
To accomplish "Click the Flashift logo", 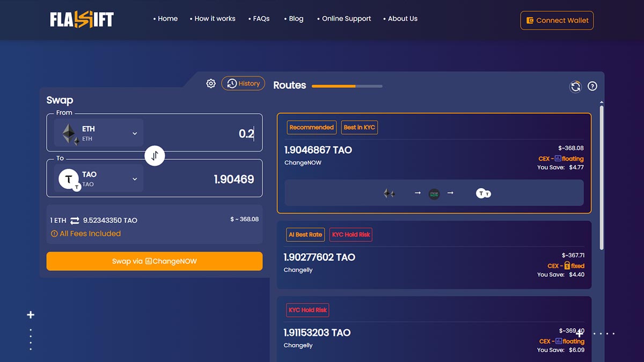I will click(x=82, y=20).
